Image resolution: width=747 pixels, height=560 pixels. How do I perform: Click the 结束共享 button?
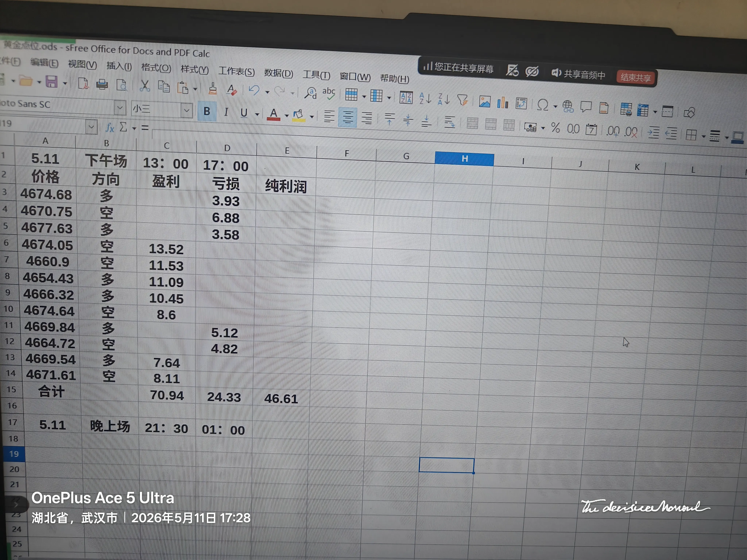click(636, 78)
